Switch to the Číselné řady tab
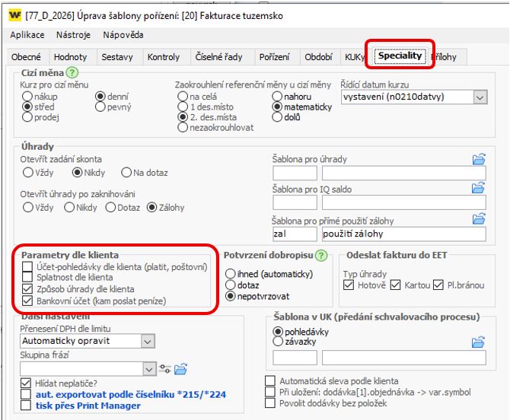The image size is (510, 420). 221,57
